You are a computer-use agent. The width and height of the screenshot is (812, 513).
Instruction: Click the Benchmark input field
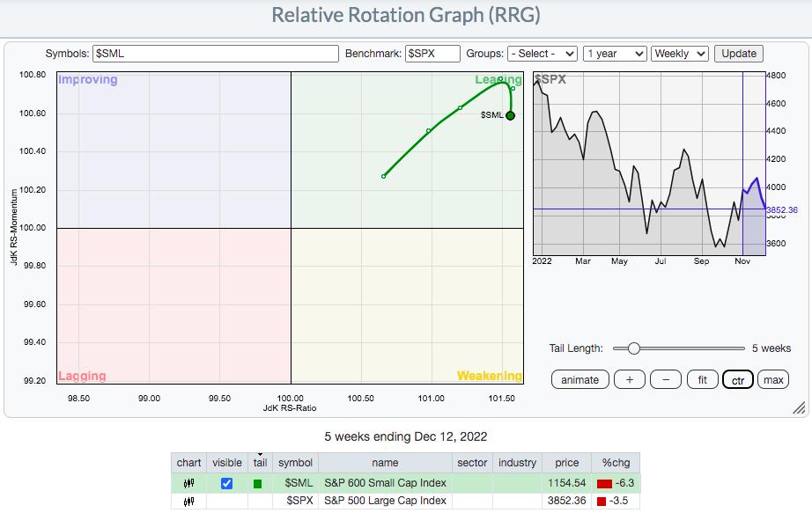point(432,54)
